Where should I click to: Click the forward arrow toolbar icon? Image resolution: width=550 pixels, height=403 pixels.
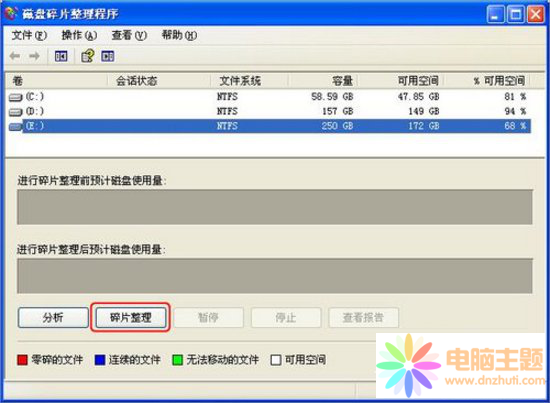click(x=34, y=56)
